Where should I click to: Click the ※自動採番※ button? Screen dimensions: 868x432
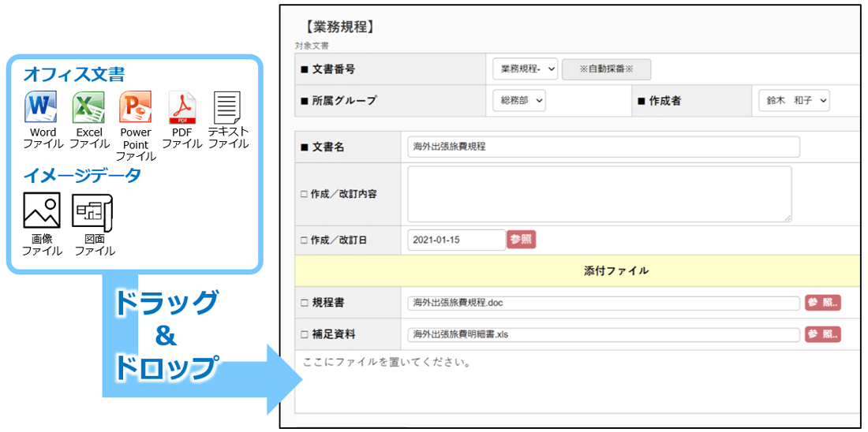click(x=606, y=69)
